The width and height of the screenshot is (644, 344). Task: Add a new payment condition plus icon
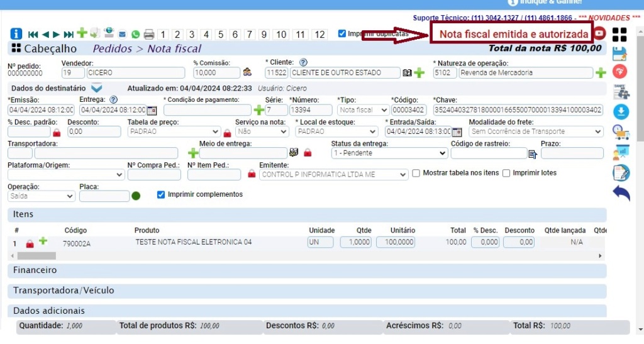pos(258,110)
